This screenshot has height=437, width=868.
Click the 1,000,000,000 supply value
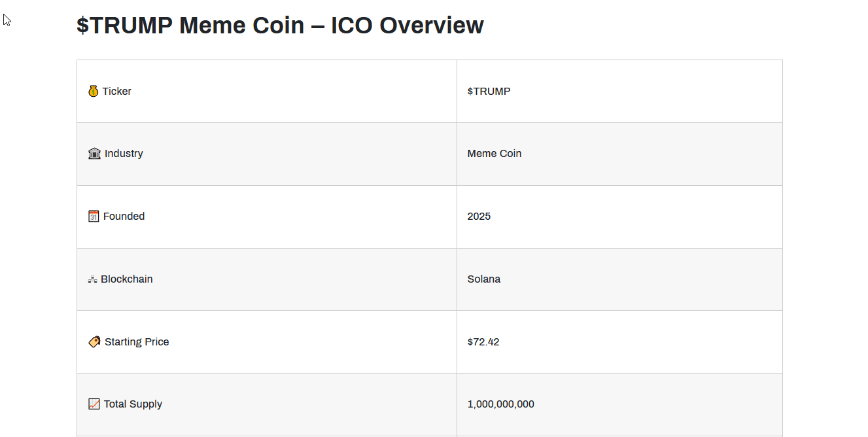tap(500, 404)
